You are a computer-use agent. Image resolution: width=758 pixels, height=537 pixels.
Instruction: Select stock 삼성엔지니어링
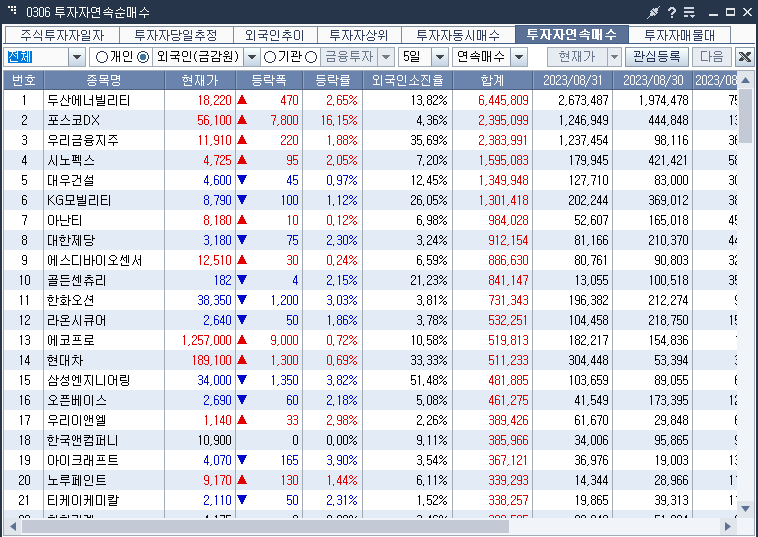(88, 380)
